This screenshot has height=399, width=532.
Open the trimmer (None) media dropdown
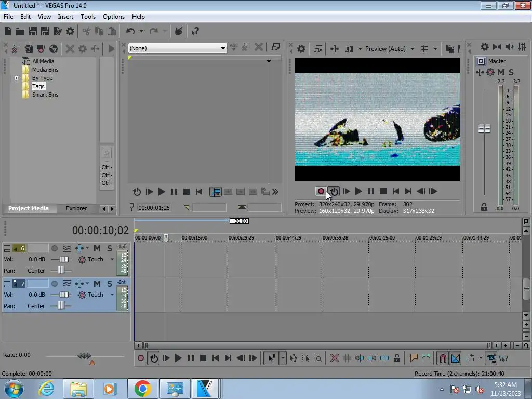click(222, 48)
